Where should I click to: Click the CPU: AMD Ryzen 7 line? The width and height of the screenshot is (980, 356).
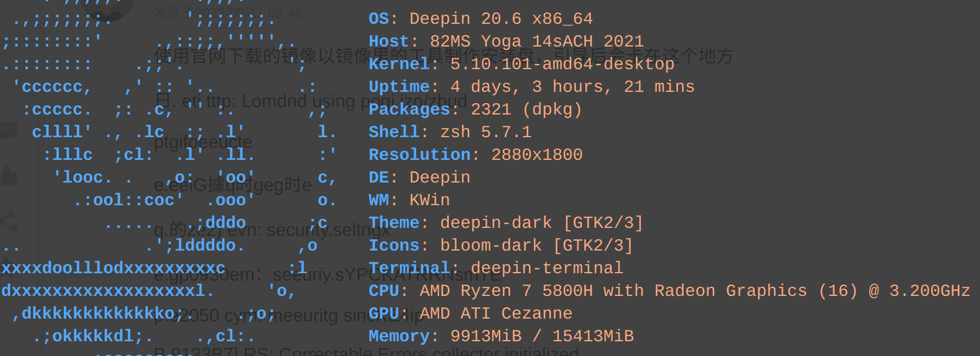(x=669, y=291)
